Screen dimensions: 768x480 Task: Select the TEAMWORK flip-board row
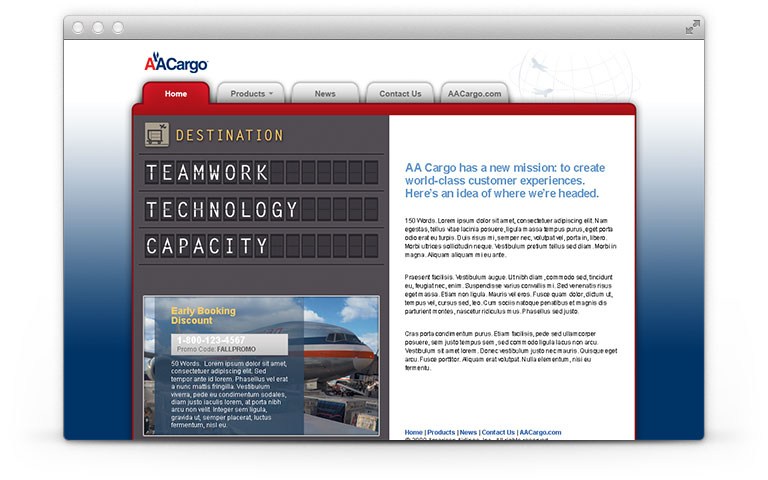[262, 172]
